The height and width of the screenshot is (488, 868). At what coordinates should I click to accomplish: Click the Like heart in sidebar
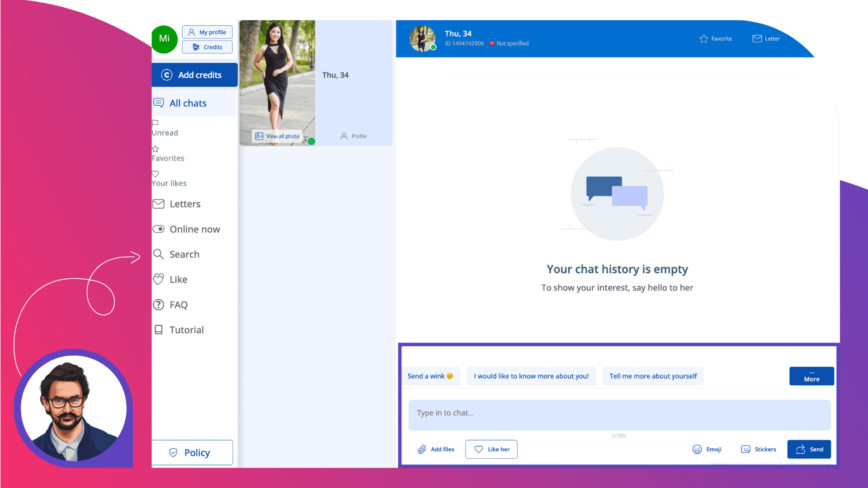(159, 280)
